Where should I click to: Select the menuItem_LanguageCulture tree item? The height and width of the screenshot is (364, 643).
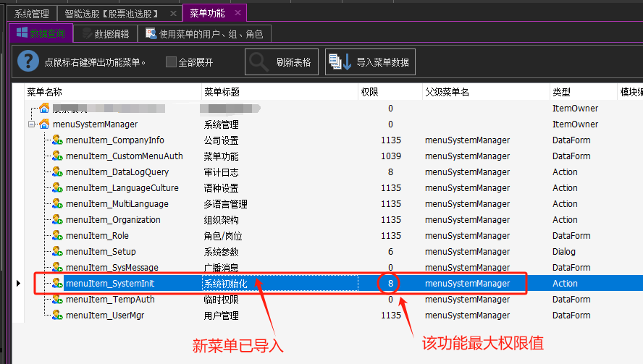tap(122, 188)
